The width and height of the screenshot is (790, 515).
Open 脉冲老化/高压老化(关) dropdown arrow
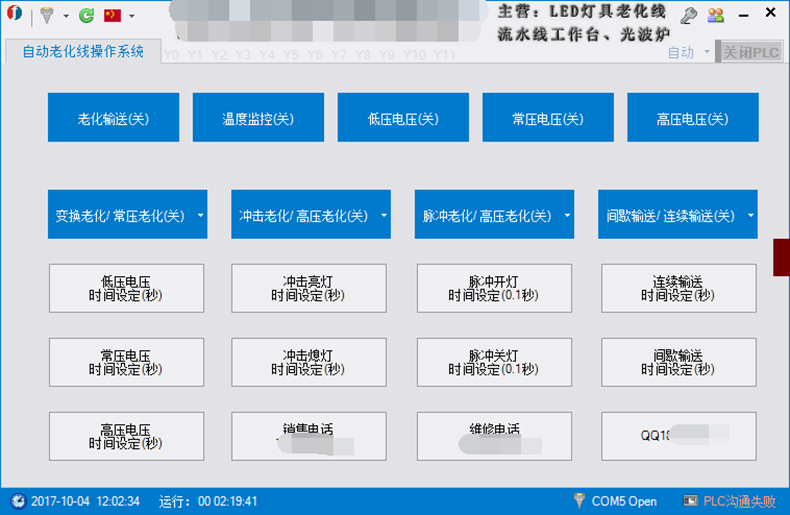[x=567, y=215]
